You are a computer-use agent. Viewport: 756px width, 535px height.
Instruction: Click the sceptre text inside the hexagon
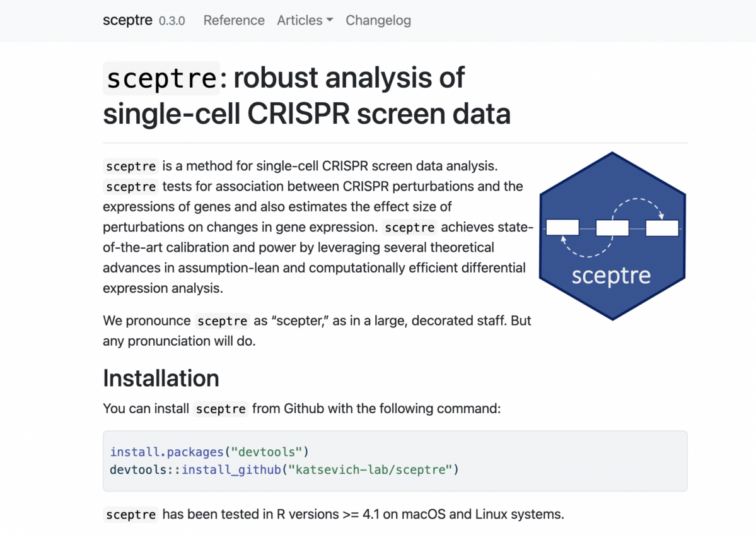610,276
